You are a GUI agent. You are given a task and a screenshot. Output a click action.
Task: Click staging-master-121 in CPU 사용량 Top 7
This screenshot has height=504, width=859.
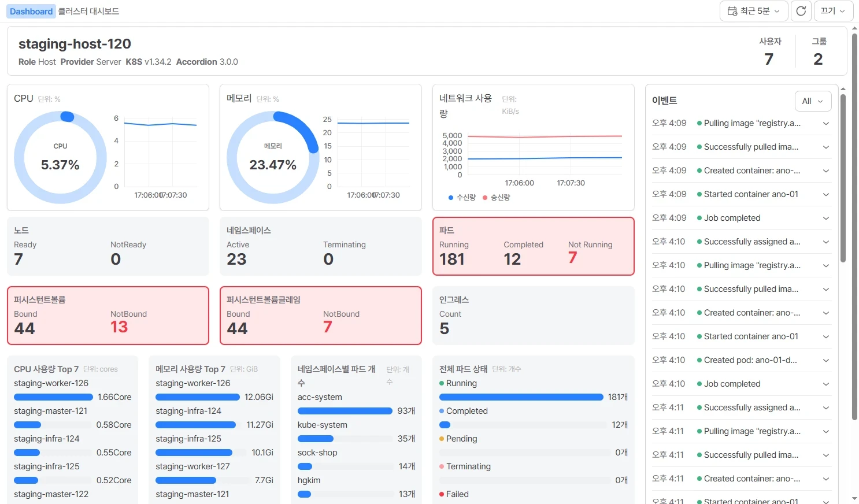point(51,411)
